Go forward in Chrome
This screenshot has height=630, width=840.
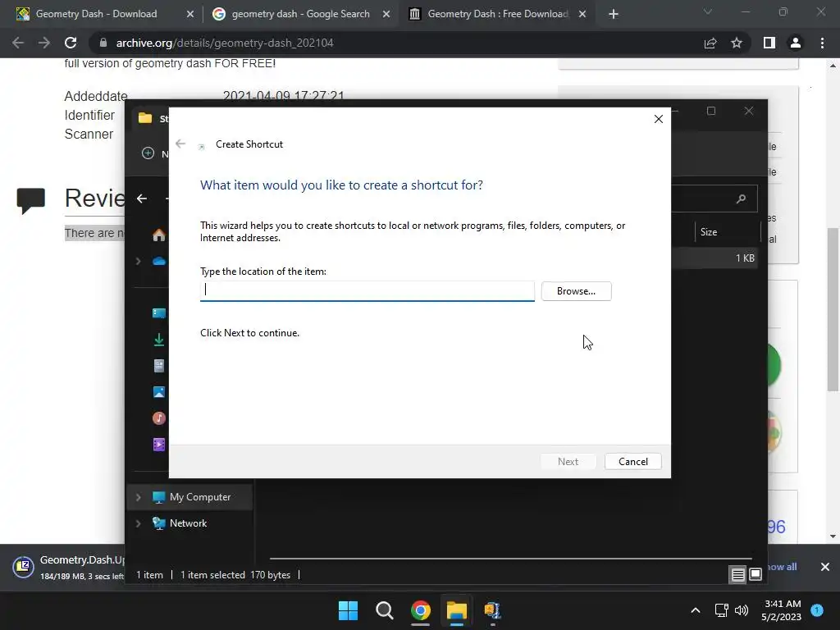44,43
